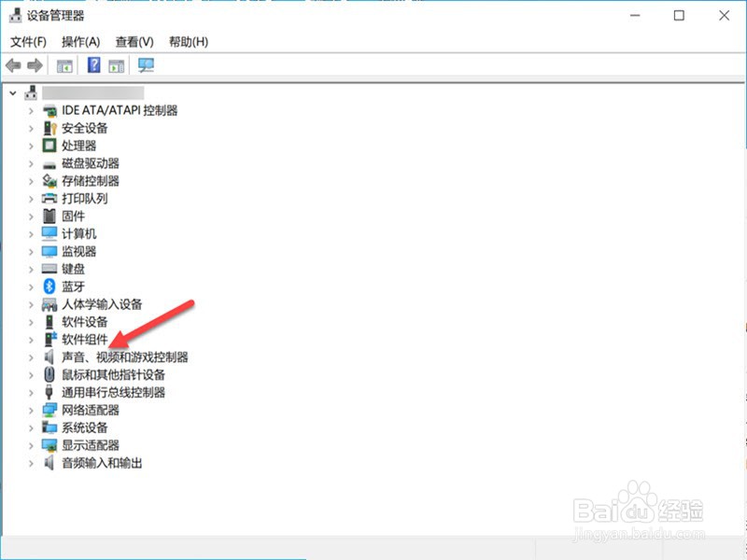Expand the 音频输入和输出 node
This screenshot has height=560, width=747.
click(32, 463)
